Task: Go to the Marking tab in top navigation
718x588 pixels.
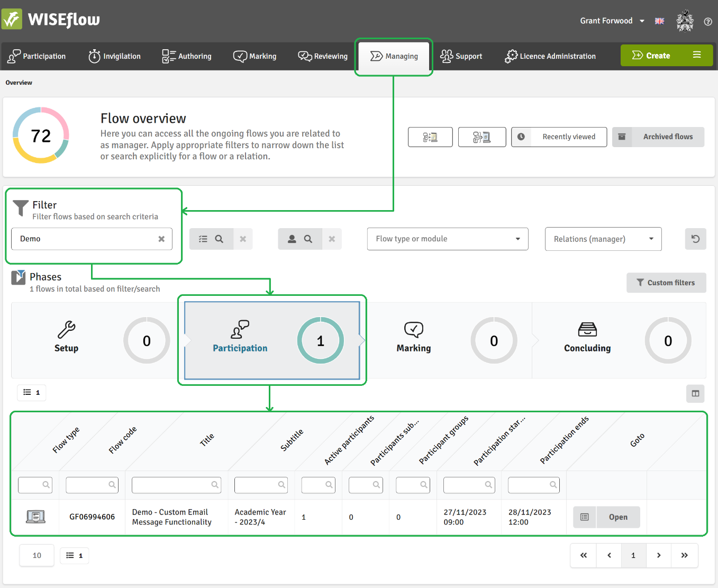Action: coord(255,56)
